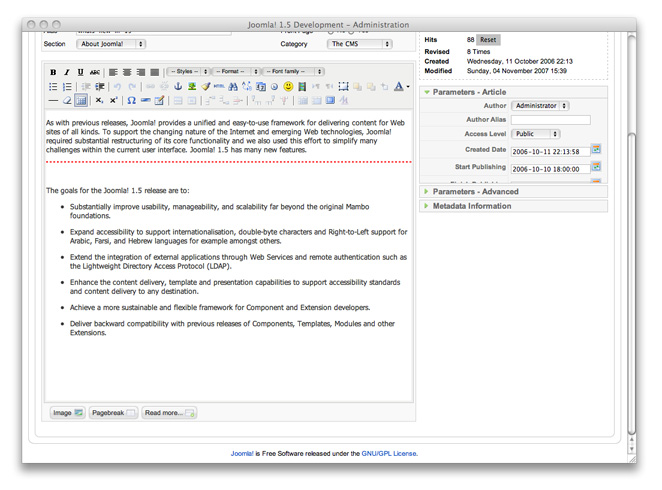Insert a special character with the omega icon
Image resolution: width=662 pixels, height=490 pixels.
[131, 101]
